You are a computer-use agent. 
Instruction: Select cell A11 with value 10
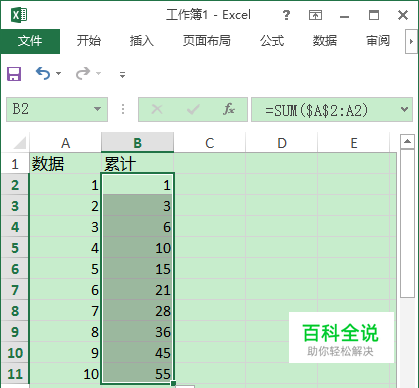pos(65,374)
